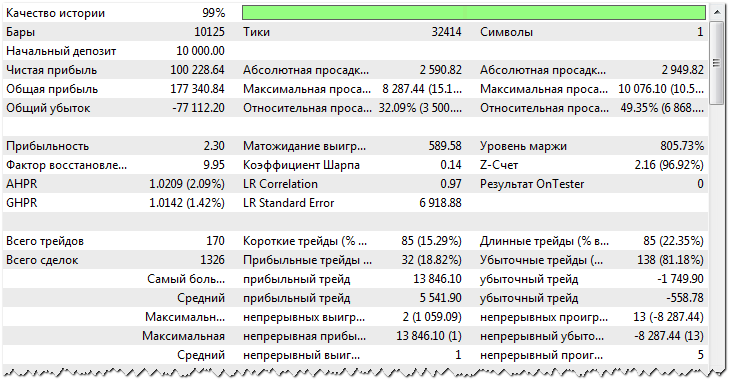Select the short trades value 85 (15.29%)
This screenshot has width=729, height=386.
(x=431, y=241)
